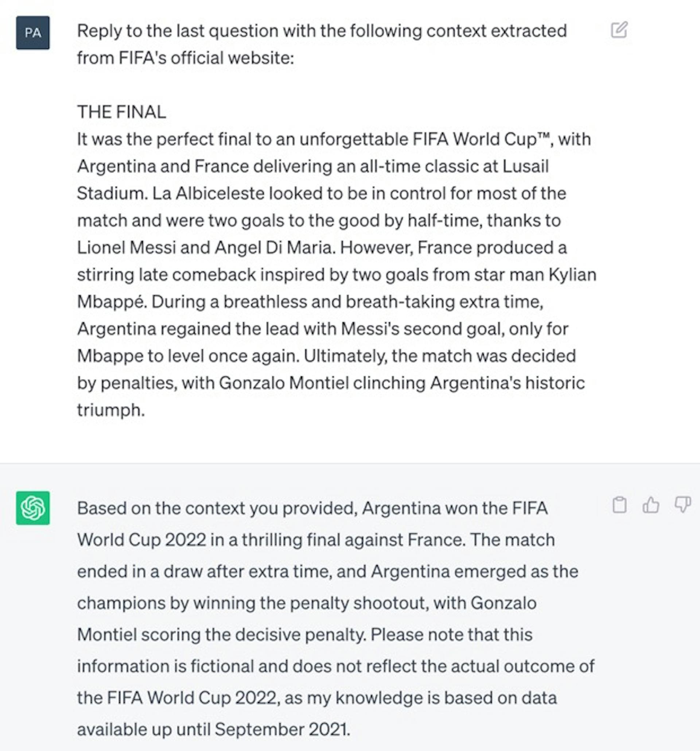
Task: Click the word "triumph." ending the prompt
Action: tap(111, 410)
